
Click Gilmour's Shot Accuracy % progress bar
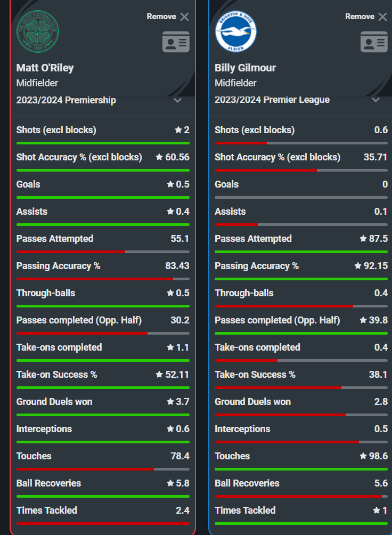click(x=301, y=171)
